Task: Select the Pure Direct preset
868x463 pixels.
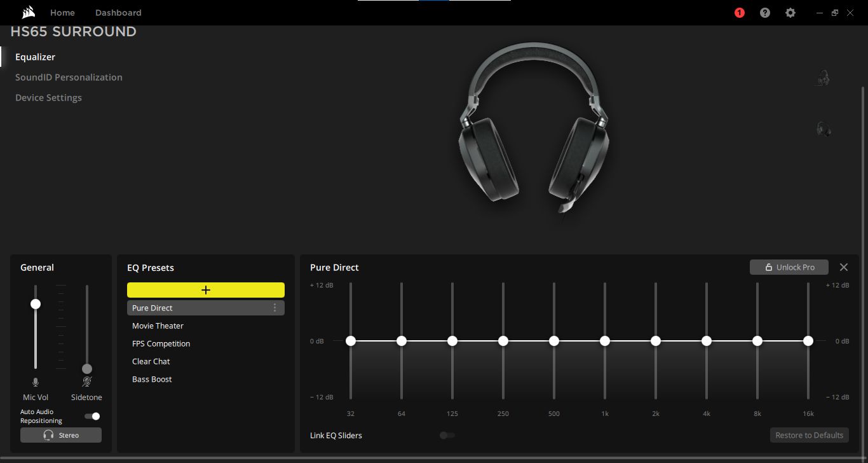Action: pyautogui.click(x=206, y=308)
